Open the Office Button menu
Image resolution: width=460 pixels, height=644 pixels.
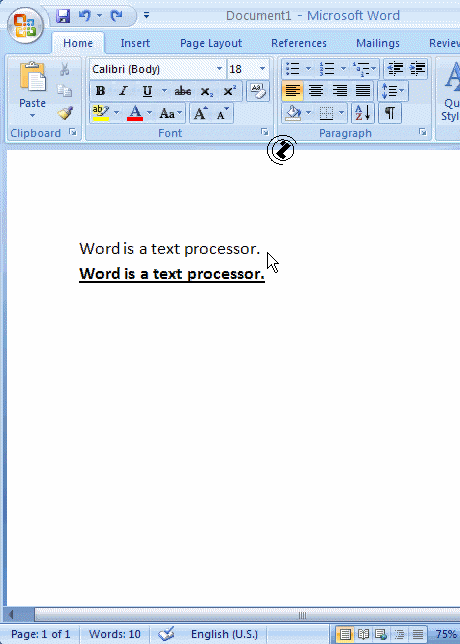(x=25, y=25)
